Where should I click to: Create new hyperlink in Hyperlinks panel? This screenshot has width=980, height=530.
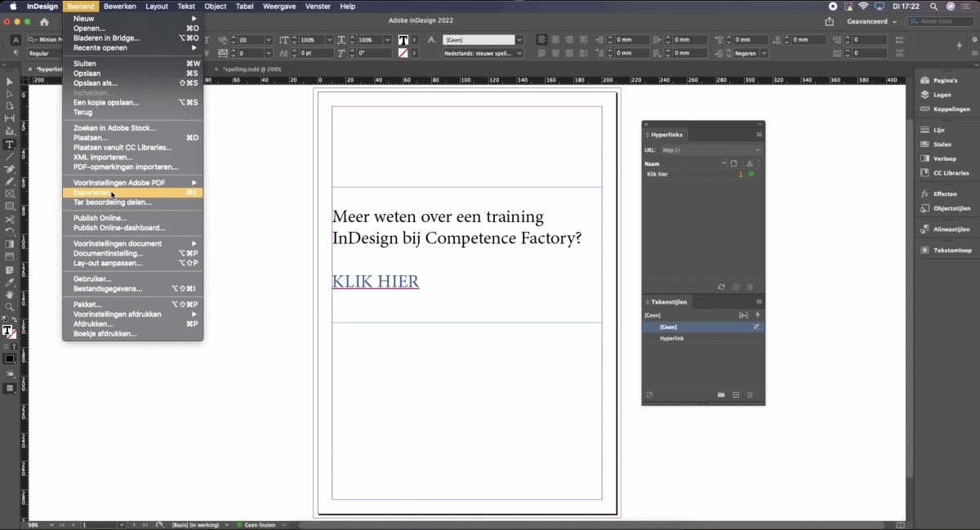(x=737, y=287)
